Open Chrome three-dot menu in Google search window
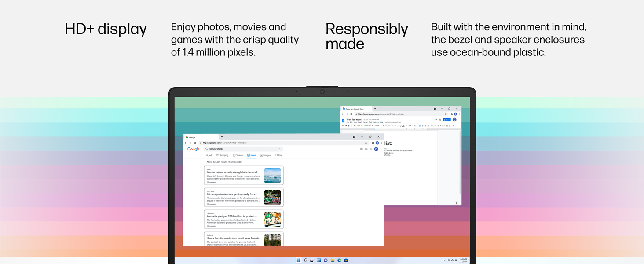 pyautogui.click(x=382, y=143)
